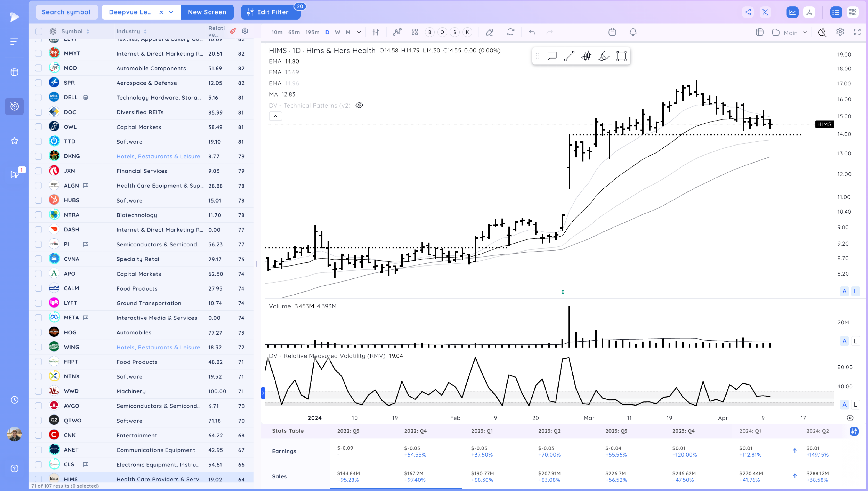Select the list view icon
This screenshot has height=491, width=868.
pos(836,12)
